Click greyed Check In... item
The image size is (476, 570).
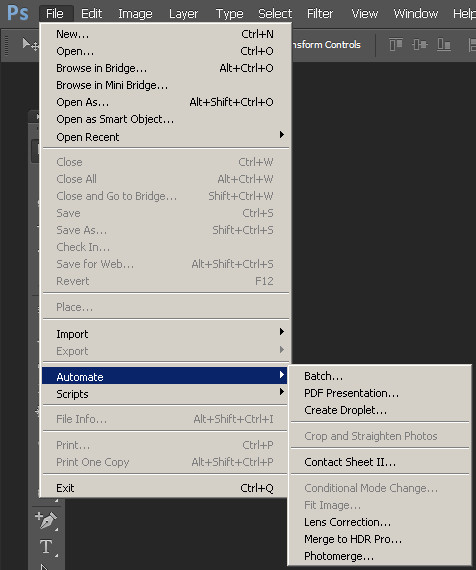165,248
